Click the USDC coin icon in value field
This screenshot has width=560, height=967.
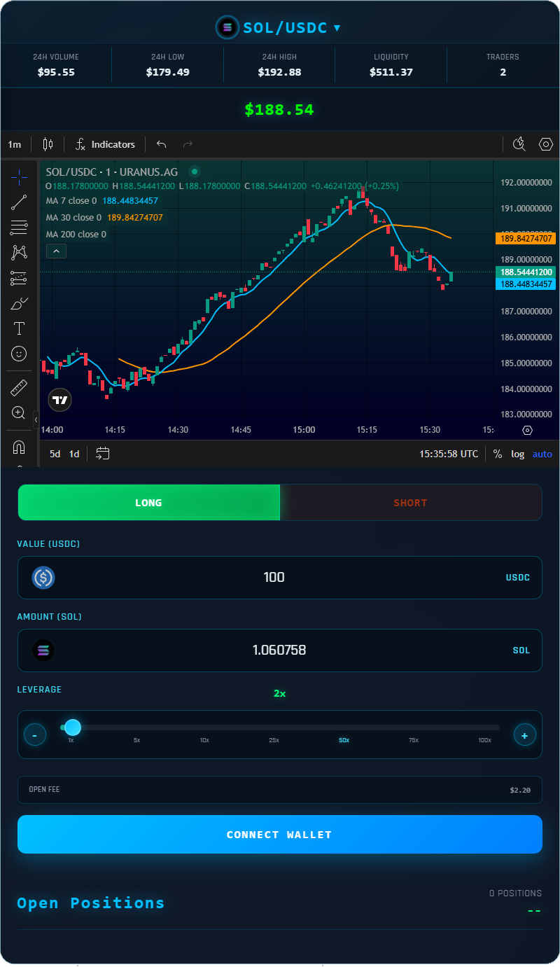(43, 578)
